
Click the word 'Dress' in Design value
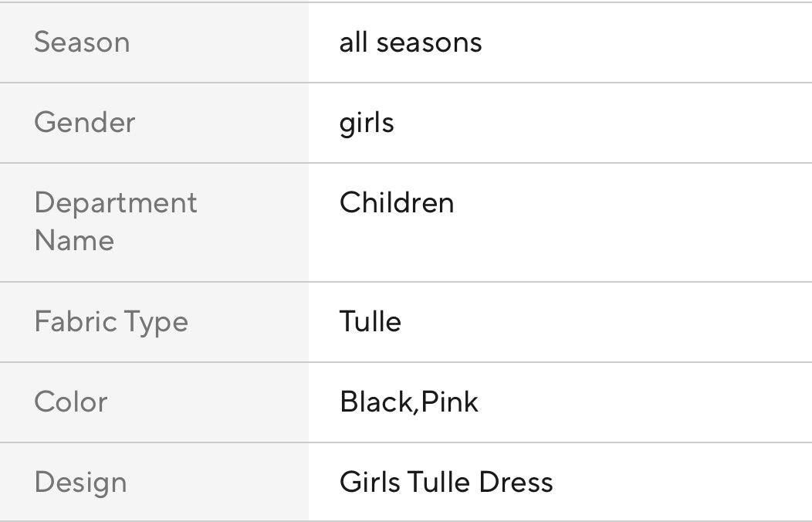pos(516,483)
